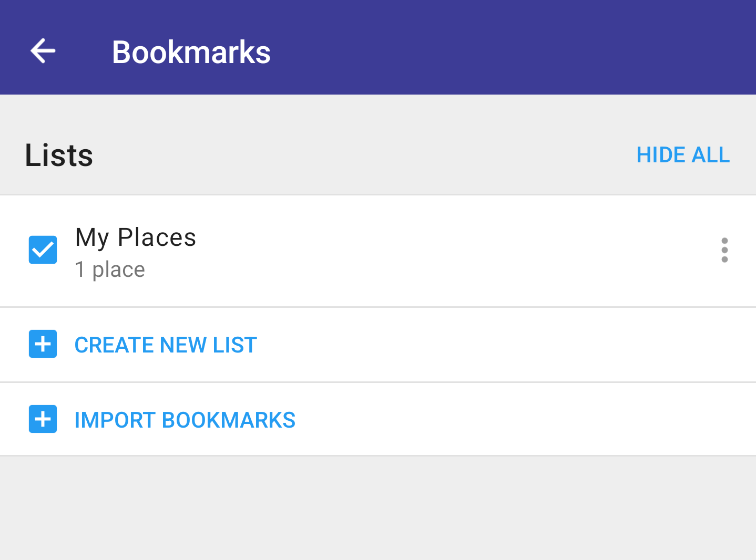
Task: Return to previous screen via back arrow
Action: click(x=43, y=51)
